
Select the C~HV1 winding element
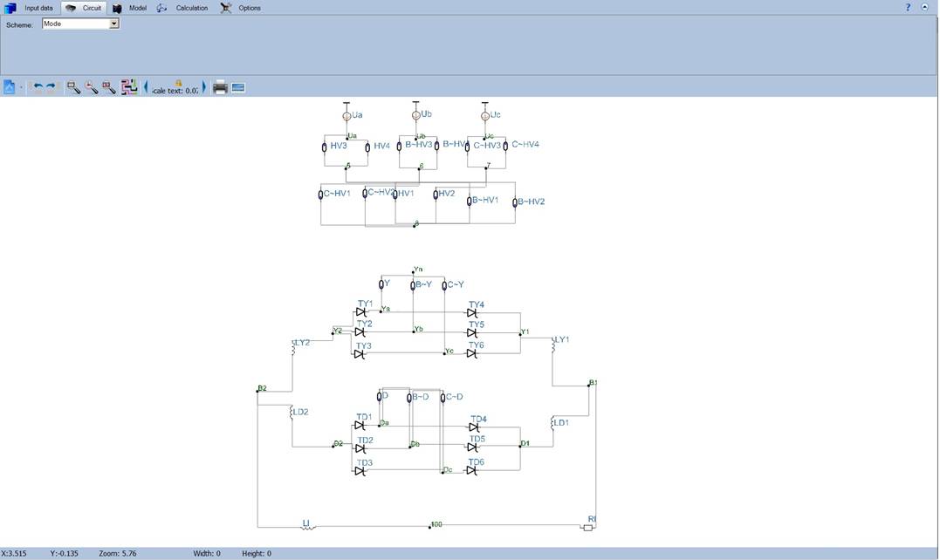click(320, 195)
